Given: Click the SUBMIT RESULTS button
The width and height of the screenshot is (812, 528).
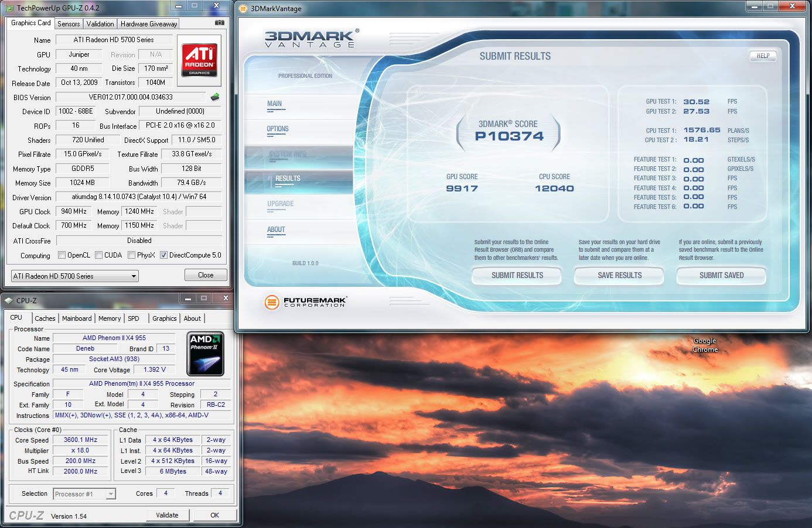Looking at the screenshot, I should click(517, 275).
